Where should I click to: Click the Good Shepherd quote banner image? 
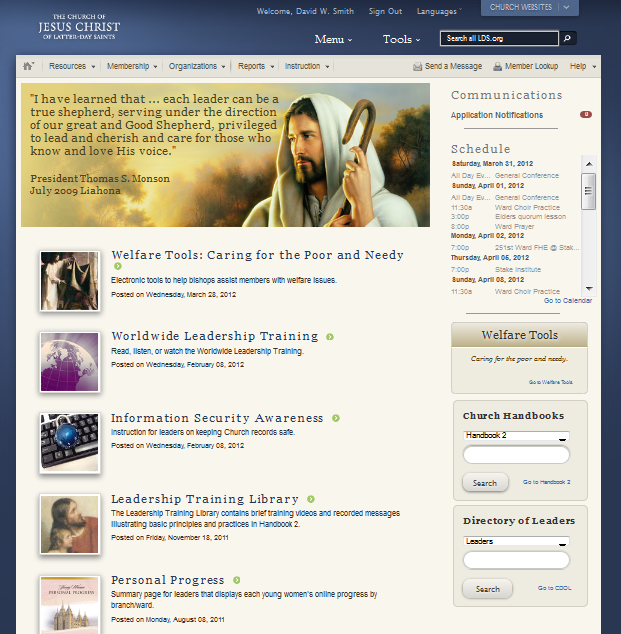(x=225, y=155)
